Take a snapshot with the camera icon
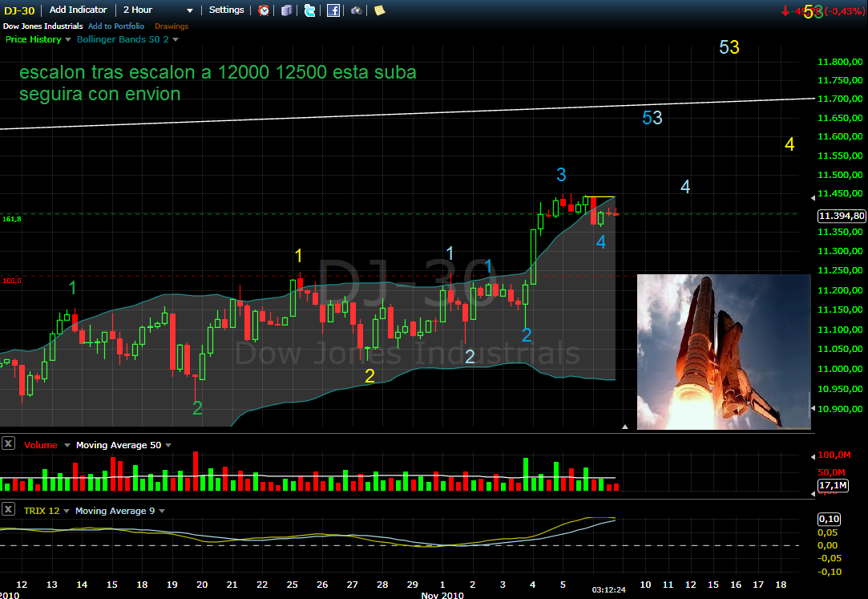The image size is (868, 599). (x=357, y=10)
